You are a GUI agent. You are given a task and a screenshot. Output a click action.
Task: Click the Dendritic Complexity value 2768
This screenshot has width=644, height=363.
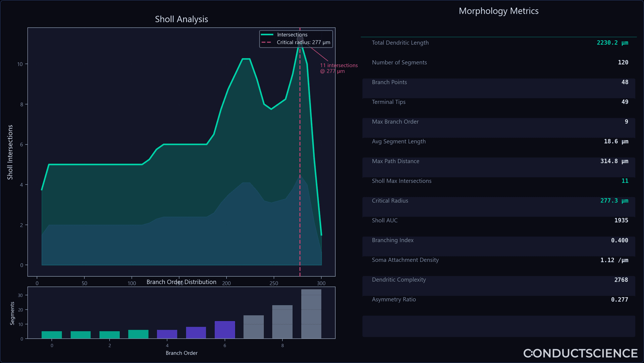621,280
